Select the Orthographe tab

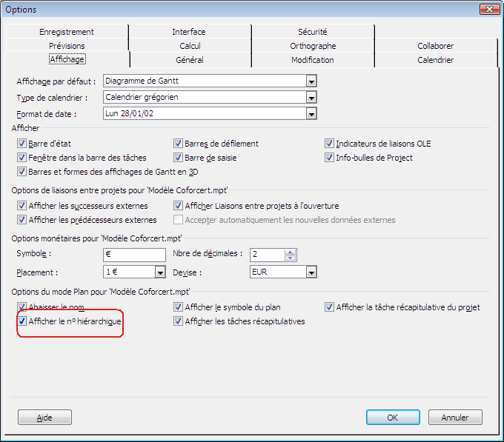312,46
